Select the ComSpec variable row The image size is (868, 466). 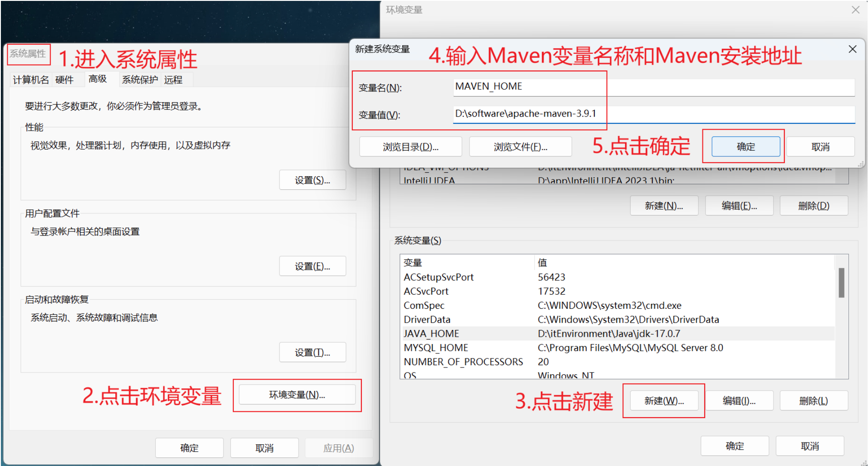click(617, 306)
